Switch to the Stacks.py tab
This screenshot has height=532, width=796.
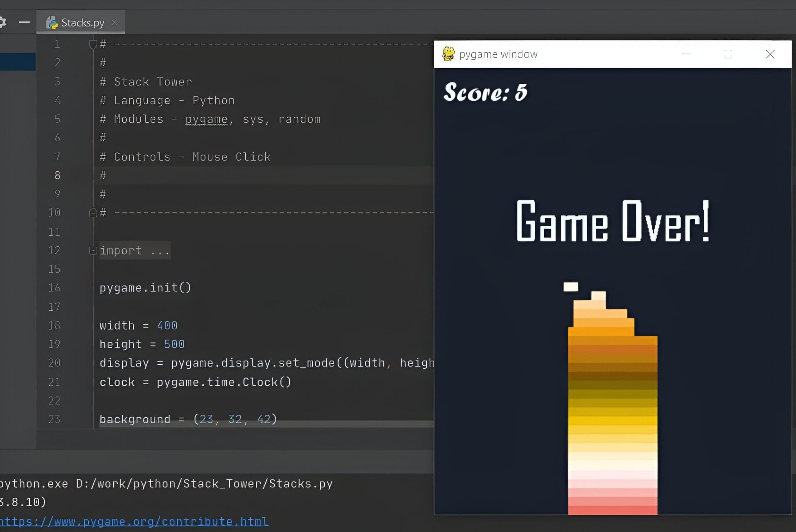(82, 22)
